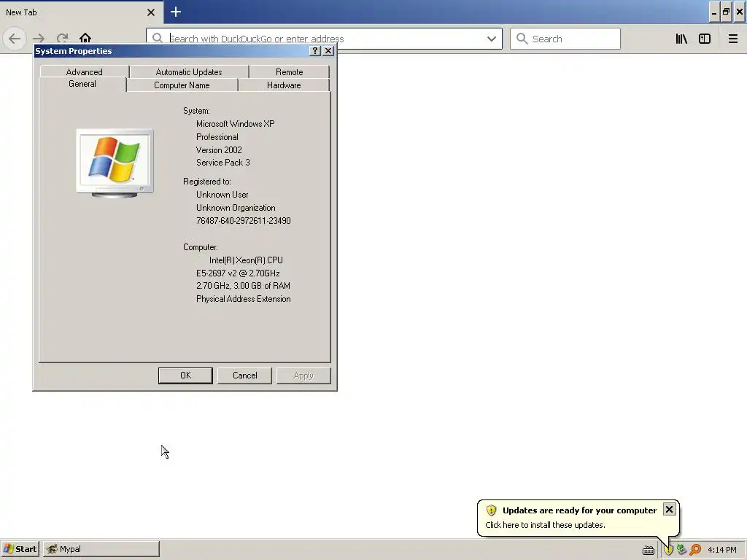Close the New Tab tab
The image size is (747, 560).
point(151,12)
